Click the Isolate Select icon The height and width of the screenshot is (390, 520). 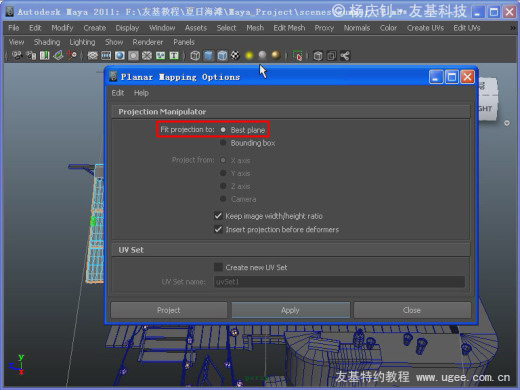pos(297,55)
